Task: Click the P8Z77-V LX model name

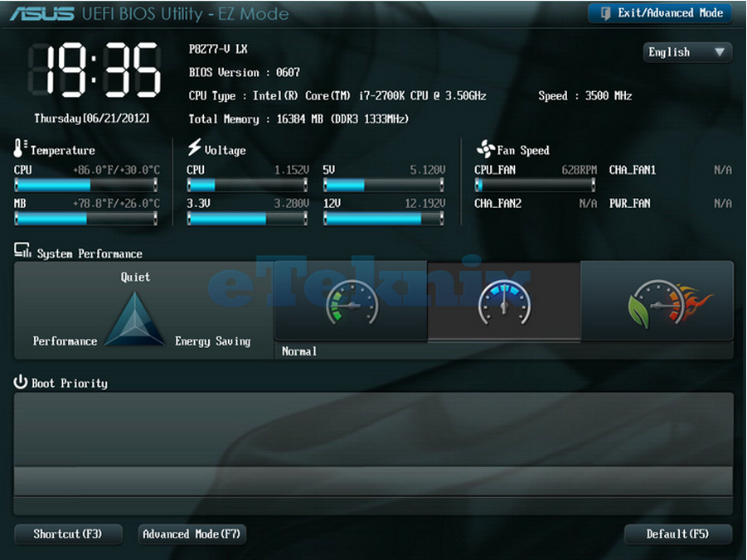Action: pos(218,49)
